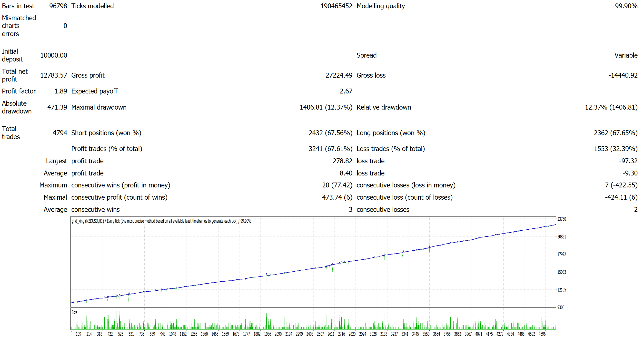Click the Expected payoff label
The width and height of the screenshot is (644, 338).
click(94, 91)
